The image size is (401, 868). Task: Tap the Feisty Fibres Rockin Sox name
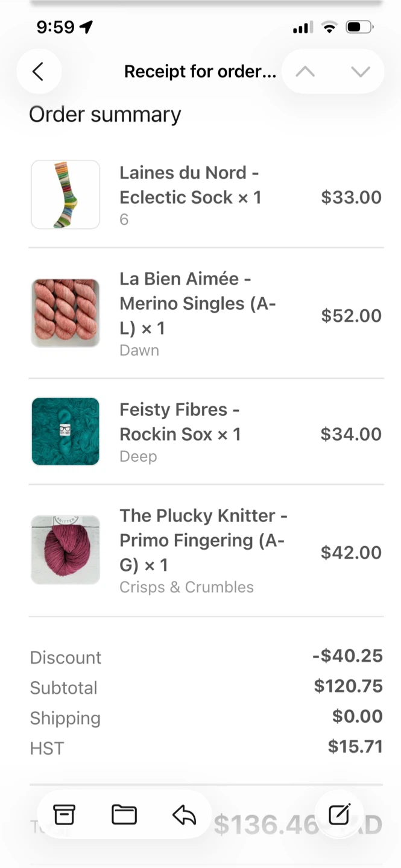tap(180, 422)
